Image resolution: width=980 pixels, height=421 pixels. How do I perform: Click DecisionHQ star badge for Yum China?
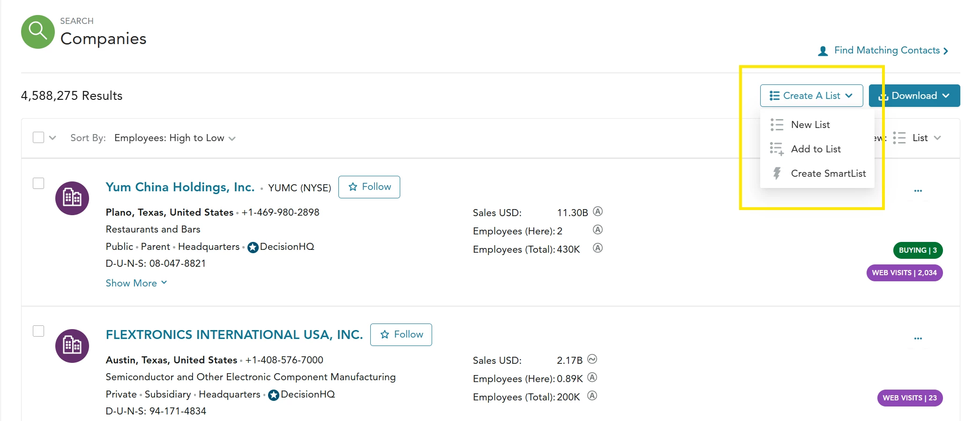pyautogui.click(x=253, y=247)
